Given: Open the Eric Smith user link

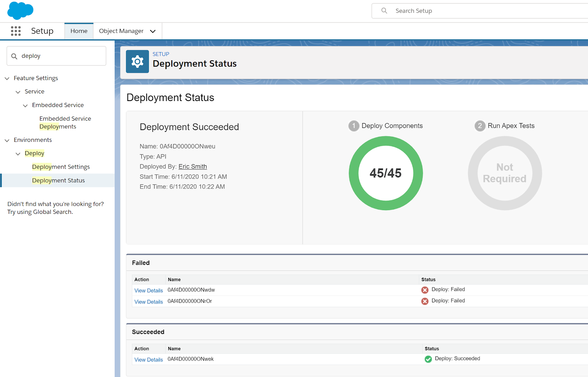Looking at the screenshot, I should 193,166.
